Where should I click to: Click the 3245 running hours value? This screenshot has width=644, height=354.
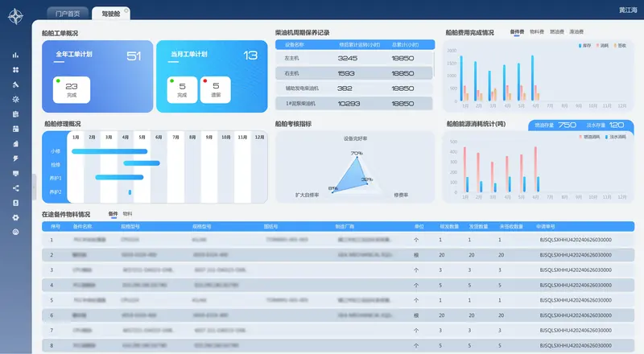(x=348, y=58)
